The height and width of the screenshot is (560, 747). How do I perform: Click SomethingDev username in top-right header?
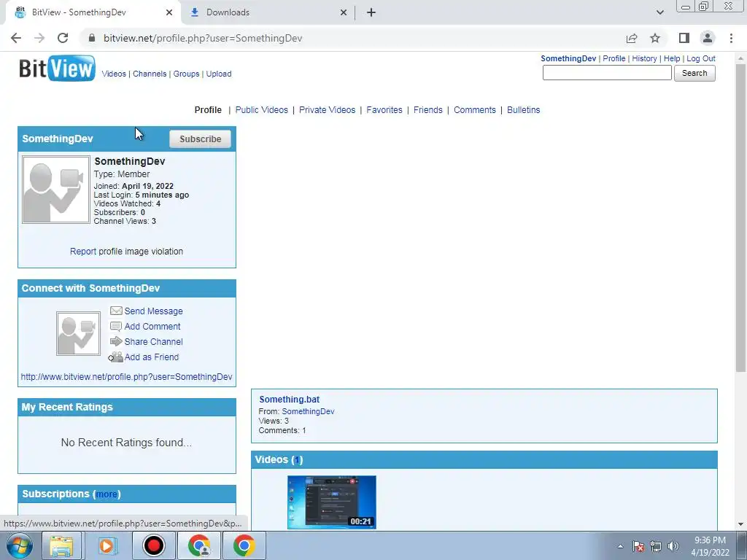[568, 58]
